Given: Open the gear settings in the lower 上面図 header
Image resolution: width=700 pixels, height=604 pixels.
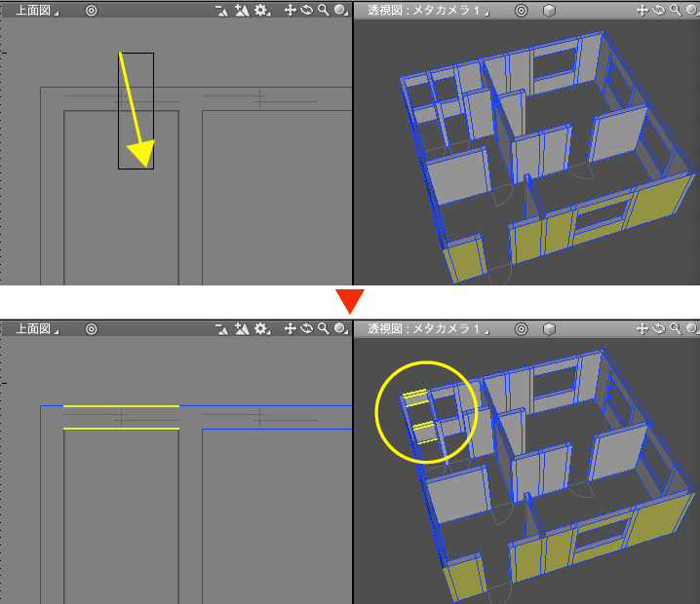Looking at the screenshot, I should pos(262,328).
